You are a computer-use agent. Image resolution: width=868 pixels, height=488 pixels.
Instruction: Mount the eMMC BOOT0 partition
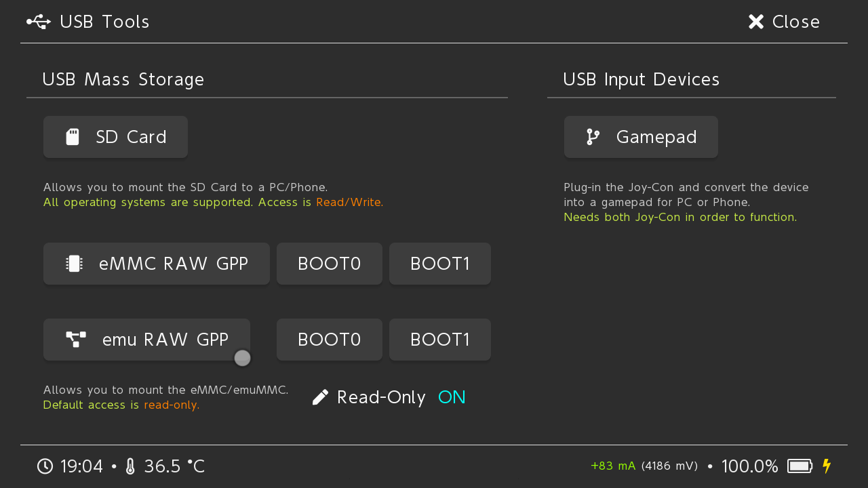(330, 264)
